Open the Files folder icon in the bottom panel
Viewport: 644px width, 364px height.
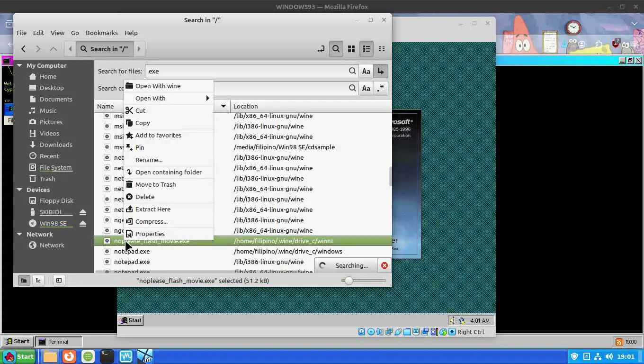[x=50, y=356]
